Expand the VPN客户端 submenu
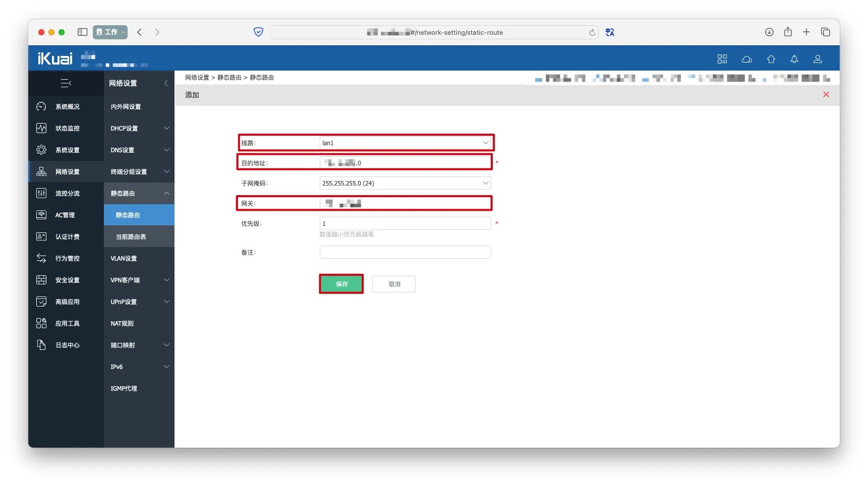This screenshot has height=485, width=868. coord(139,280)
